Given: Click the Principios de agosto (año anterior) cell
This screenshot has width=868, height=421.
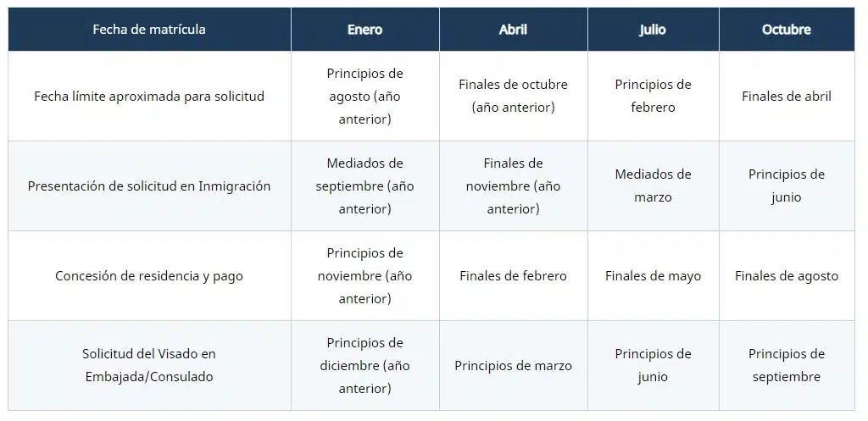Looking at the screenshot, I should pos(364,97).
